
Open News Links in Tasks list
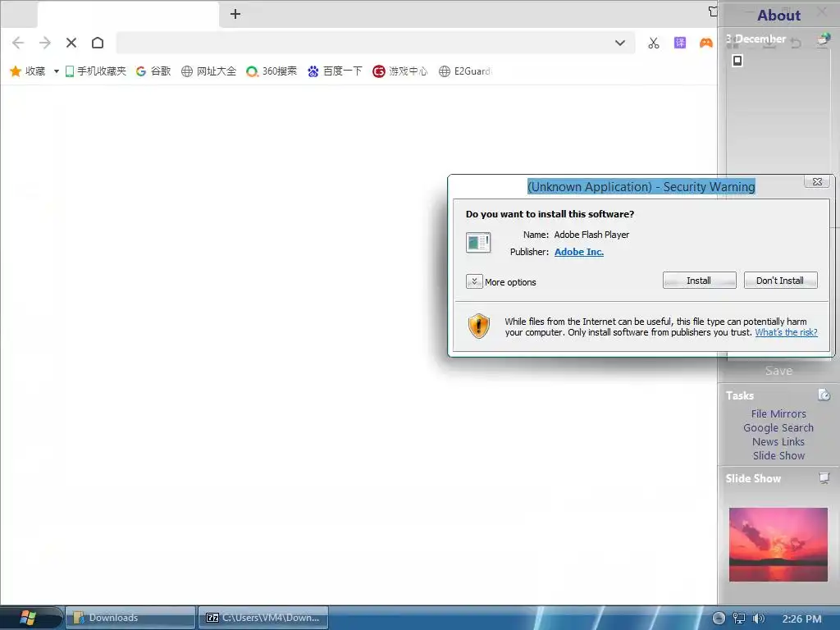click(x=778, y=441)
